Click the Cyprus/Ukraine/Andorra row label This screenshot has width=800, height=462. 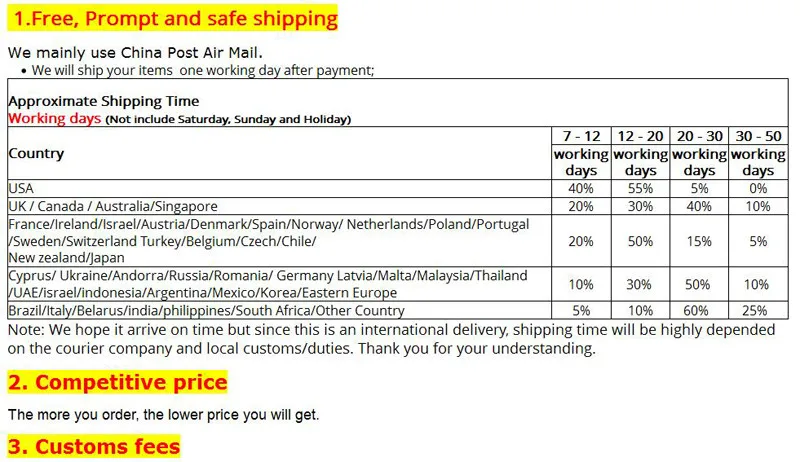(268, 284)
